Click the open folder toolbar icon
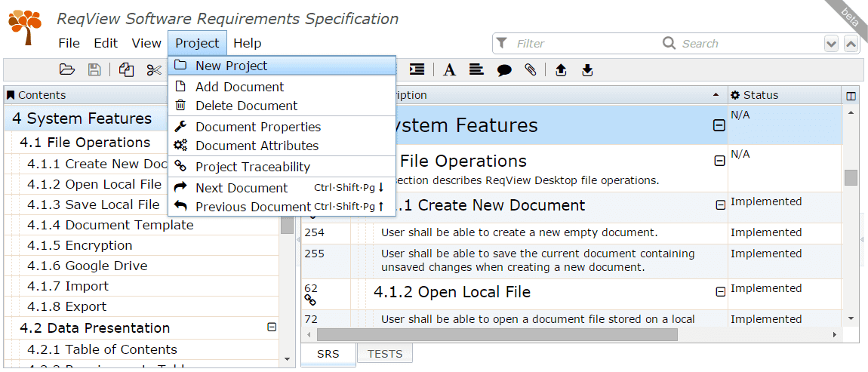 tap(67, 70)
